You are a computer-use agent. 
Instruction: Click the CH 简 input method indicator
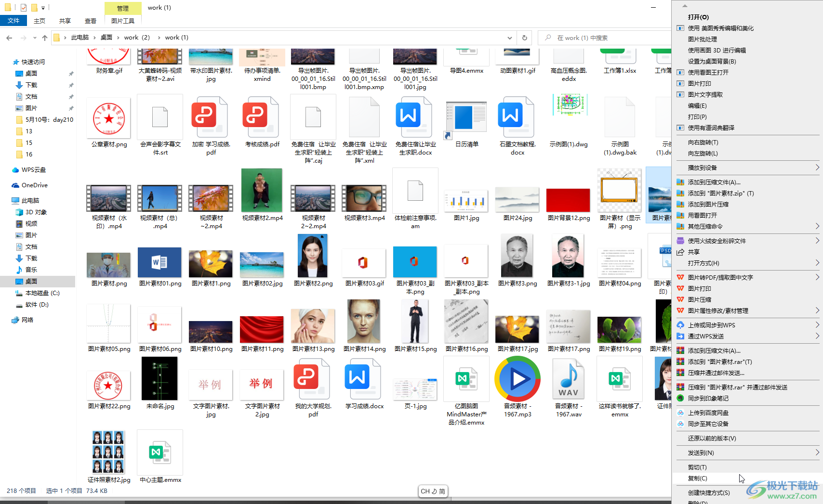pyautogui.click(x=433, y=491)
